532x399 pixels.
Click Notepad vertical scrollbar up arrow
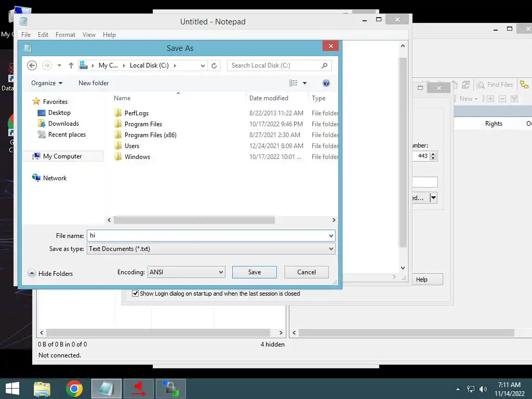[x=403, y=46]
